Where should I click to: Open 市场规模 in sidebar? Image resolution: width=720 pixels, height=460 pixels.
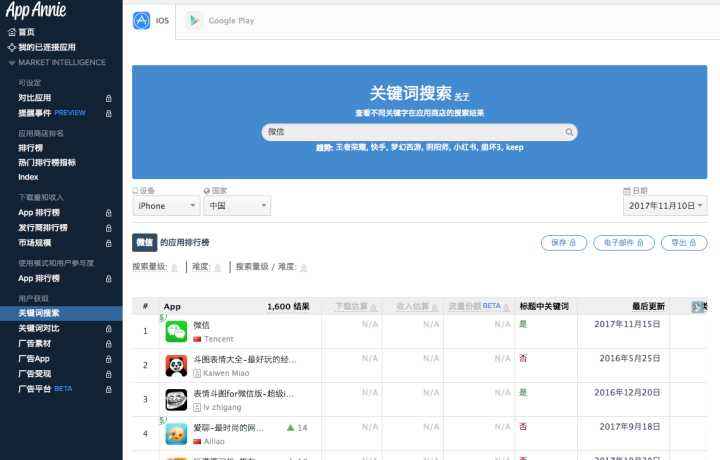(x=35, y=243)
